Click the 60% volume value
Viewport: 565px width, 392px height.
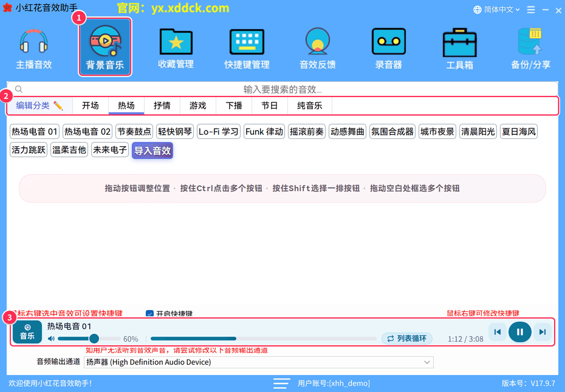[x=131, y=339]
